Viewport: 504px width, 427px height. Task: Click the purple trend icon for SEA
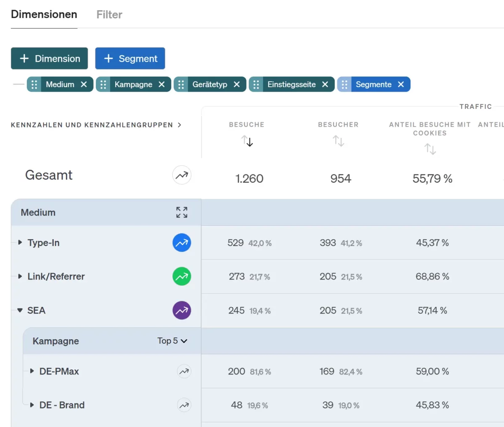(181, 311)
